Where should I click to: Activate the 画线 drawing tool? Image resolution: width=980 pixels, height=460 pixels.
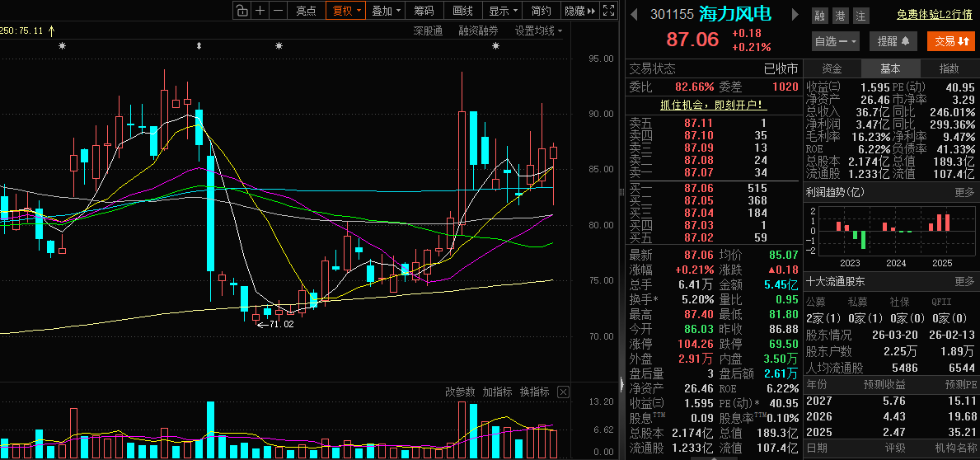point(463,11)
